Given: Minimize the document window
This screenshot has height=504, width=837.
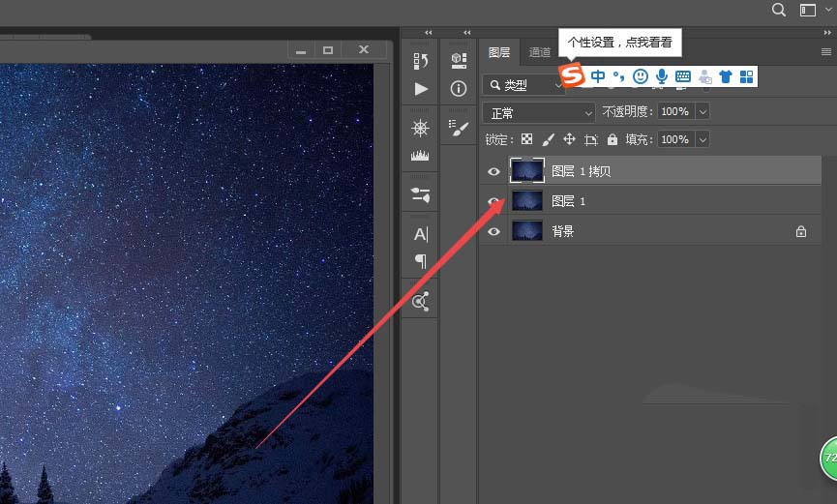Looking at the screenshot, I should [x=301, y=50].
